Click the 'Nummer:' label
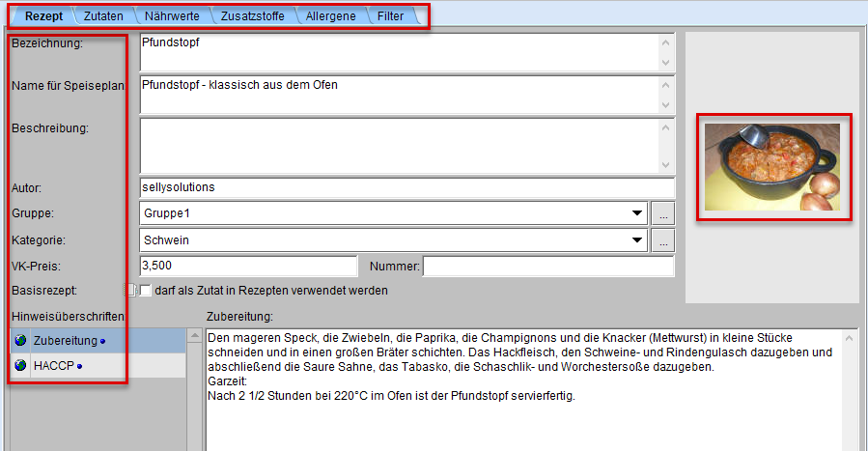 (395, 267)
